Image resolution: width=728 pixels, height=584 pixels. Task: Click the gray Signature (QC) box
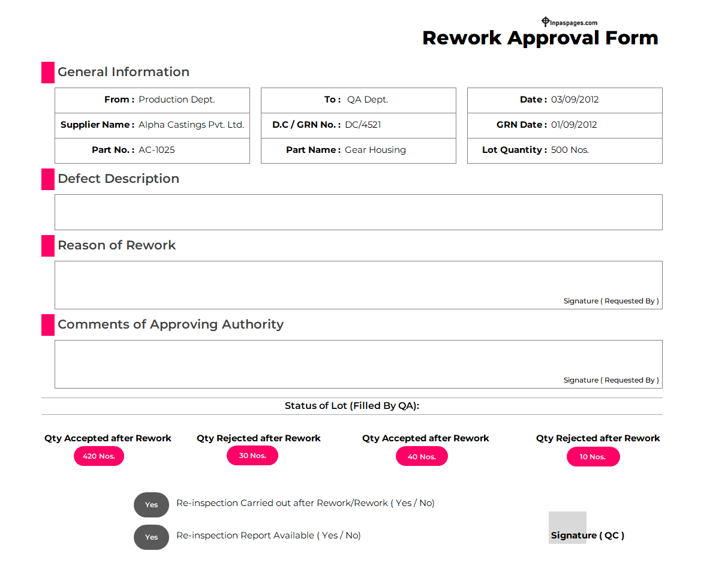(x=567, y=528)
